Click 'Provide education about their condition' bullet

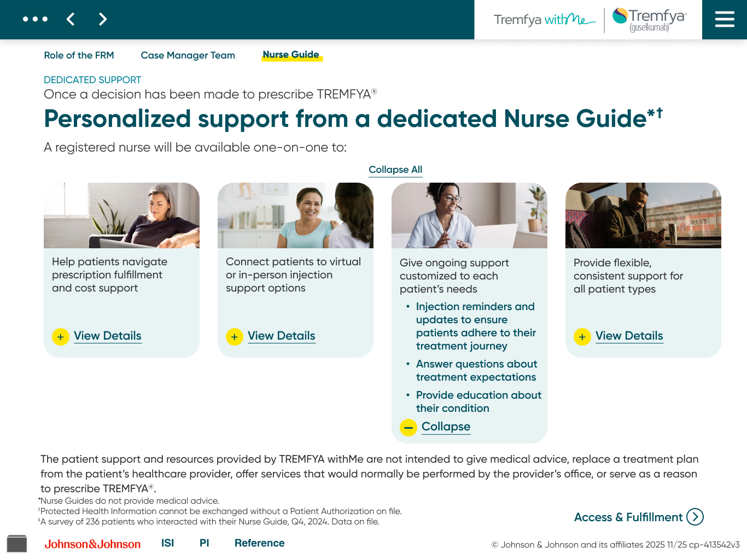(x=478, y=402)
